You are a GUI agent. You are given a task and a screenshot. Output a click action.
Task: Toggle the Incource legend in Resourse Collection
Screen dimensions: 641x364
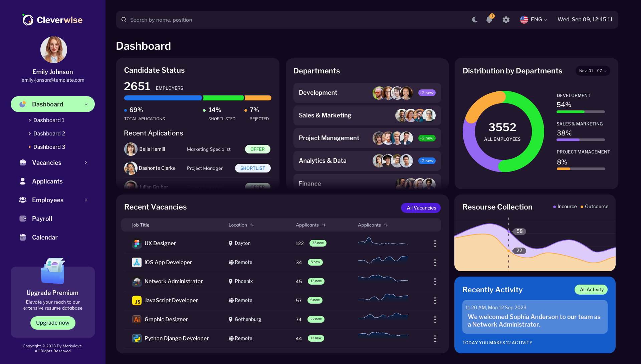point(565,207)
